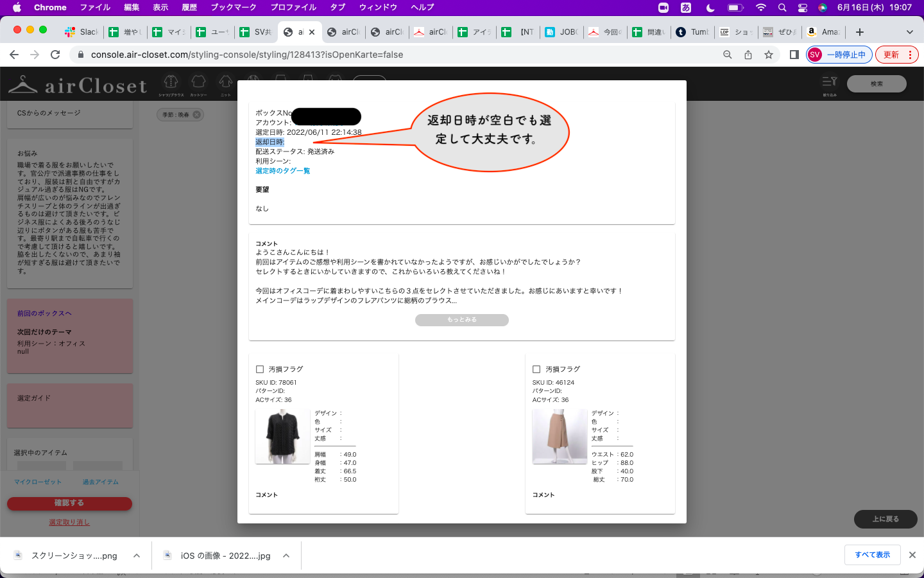Image resolution: width=924 pixels, height=578 pixels.
Task: Open the tab search dropdown arrow
Action: (x=909, y=32)
